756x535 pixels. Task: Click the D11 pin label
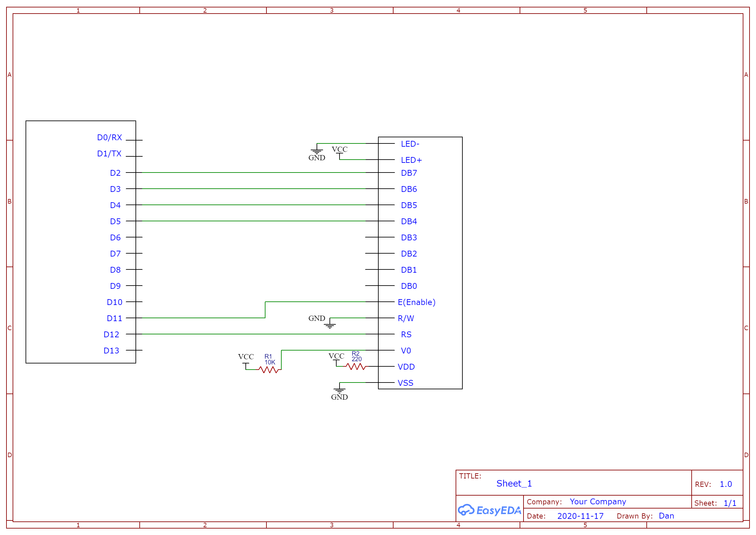click(x=114, y=319)
